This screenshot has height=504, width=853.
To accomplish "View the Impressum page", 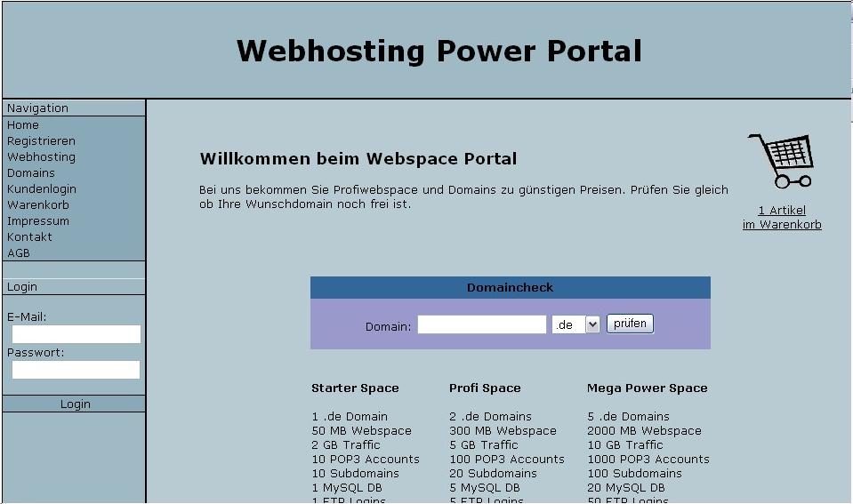I will [x=38, y=221].
